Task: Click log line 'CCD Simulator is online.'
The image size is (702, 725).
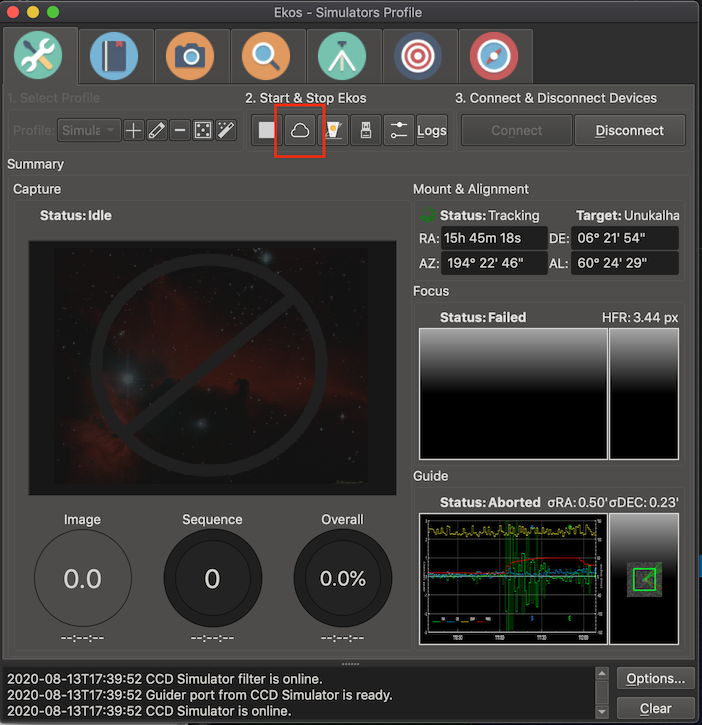Action: [149, 711]
